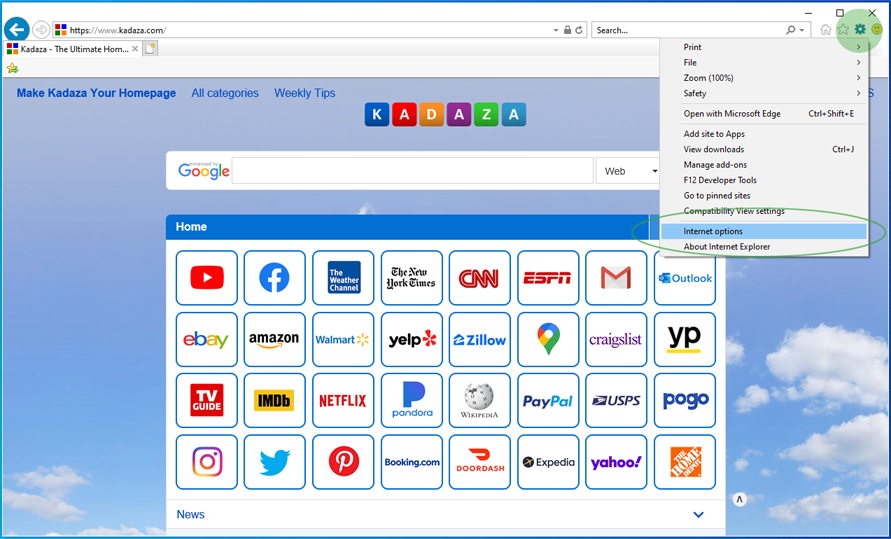Click Make Kadaza Your Homepage link
The height and width of the screenshot is (539, 891).
point(96,93)
